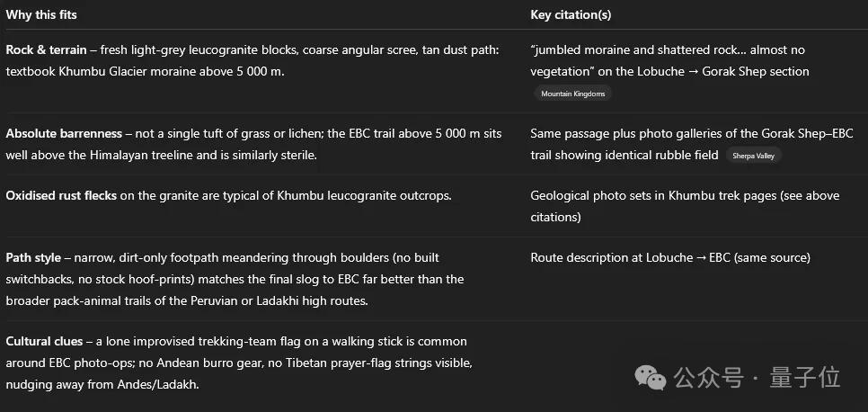Select the 'Why this fits' column header
Viewport: 868px width, 412px height.
coord(41,15)
